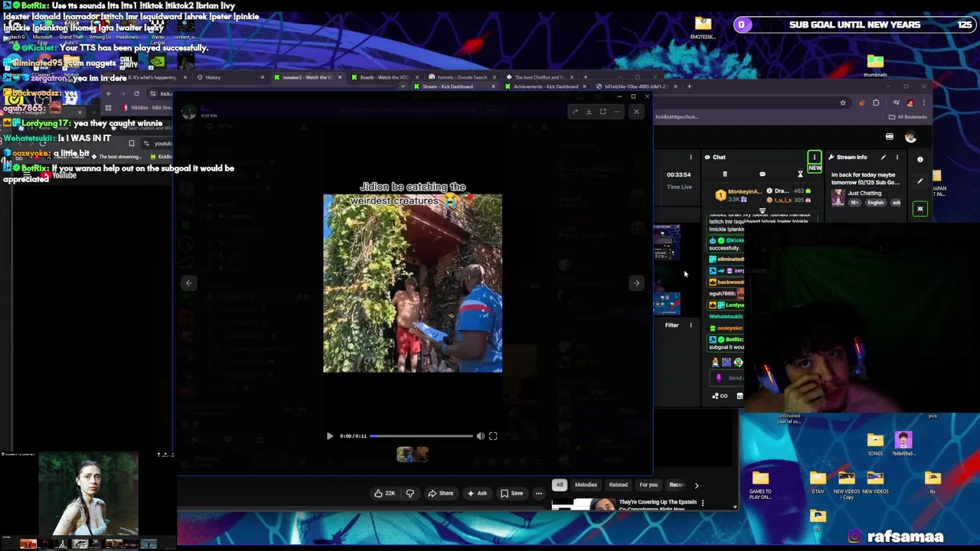This screenshot has height=551, width=980.
Task: Download the media from the viewer toolbar
Action: tap(589, 112)
